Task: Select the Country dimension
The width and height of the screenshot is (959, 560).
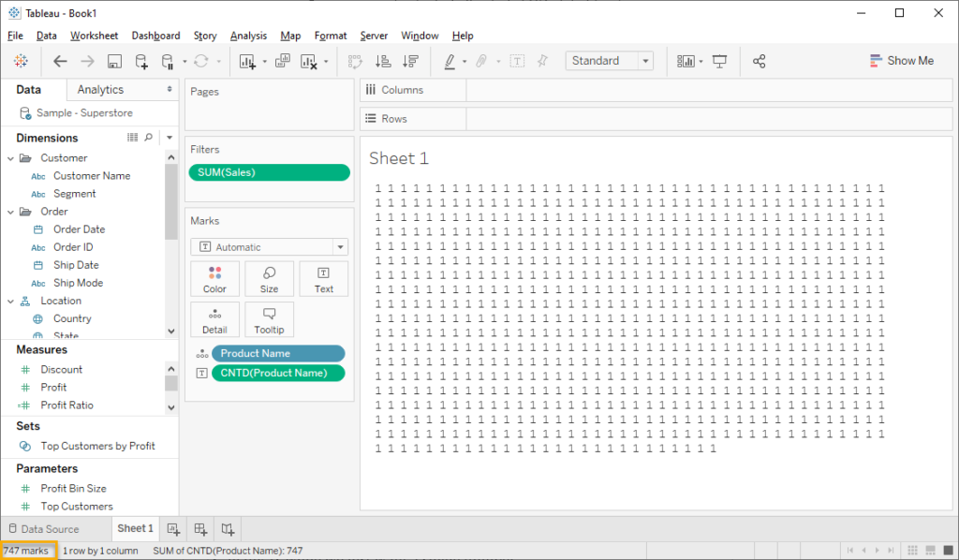Action: coord(71,318)
